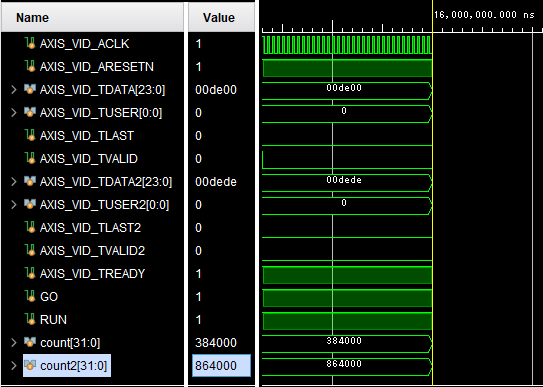Select the AXIS_VID_TDATA2[23:0] signal name
The height and width of the screenshot is (387, 543).
pyautogui.click(x=106, y=182)
